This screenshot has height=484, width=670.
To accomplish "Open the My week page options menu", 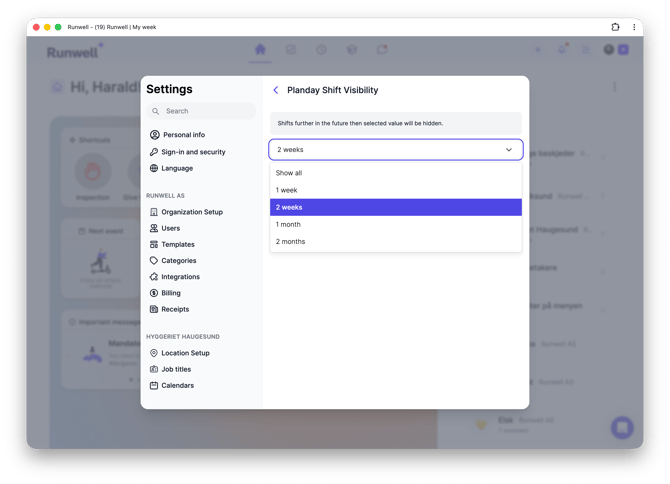I will coord(614,87).
